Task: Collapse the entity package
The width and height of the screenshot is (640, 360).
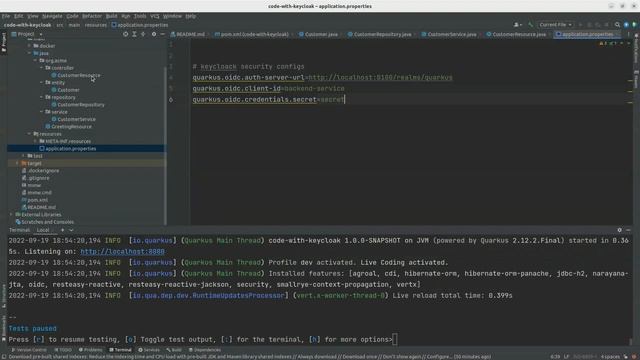Action: click(42, 82)
